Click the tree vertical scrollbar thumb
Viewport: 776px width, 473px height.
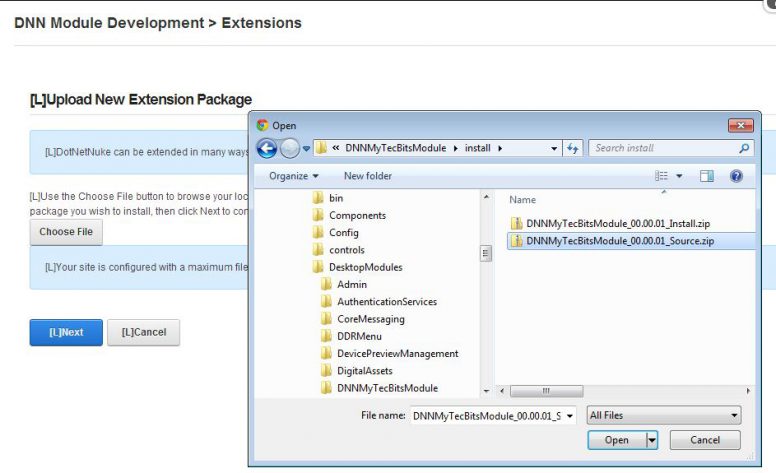coord(486,253)
